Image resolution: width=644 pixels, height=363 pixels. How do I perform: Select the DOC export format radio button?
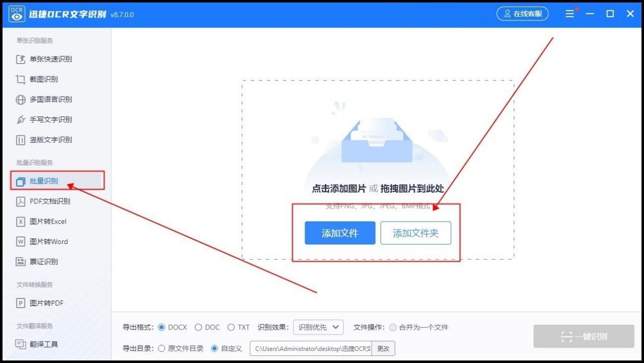(x=198, y=327)
